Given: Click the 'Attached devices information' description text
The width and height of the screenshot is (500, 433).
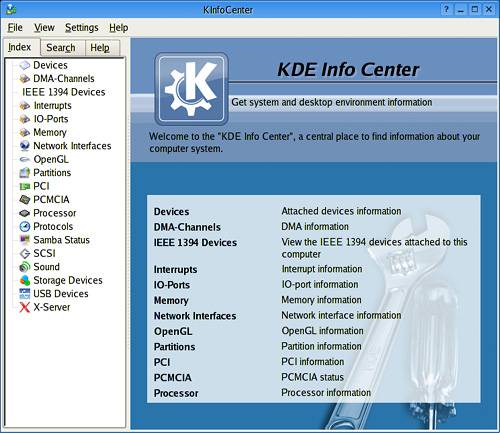Looking at the screenshot, I should 341,211.
